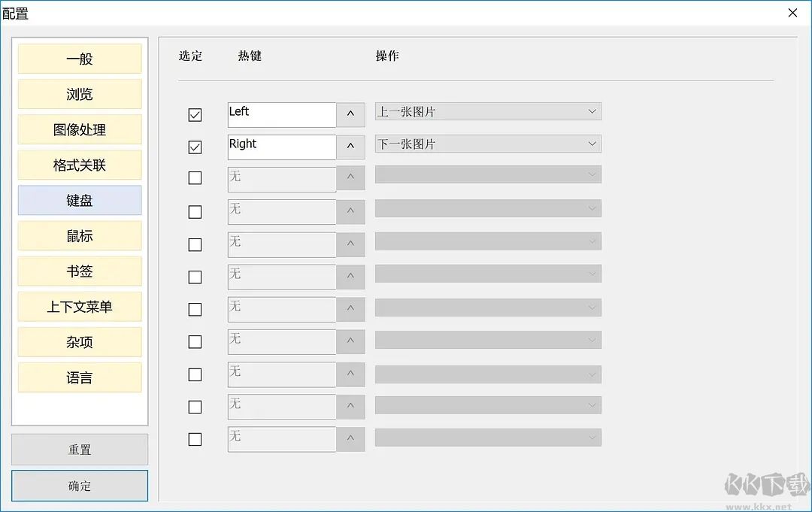Select the 格式关联 settings category
812x512 pixels.
pos(79,165)
